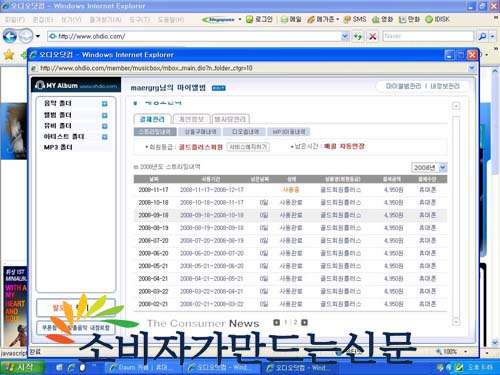This screenshot has height=375, width=500.
Task: Open the 파일(F) menu
Action: point(15,20)
